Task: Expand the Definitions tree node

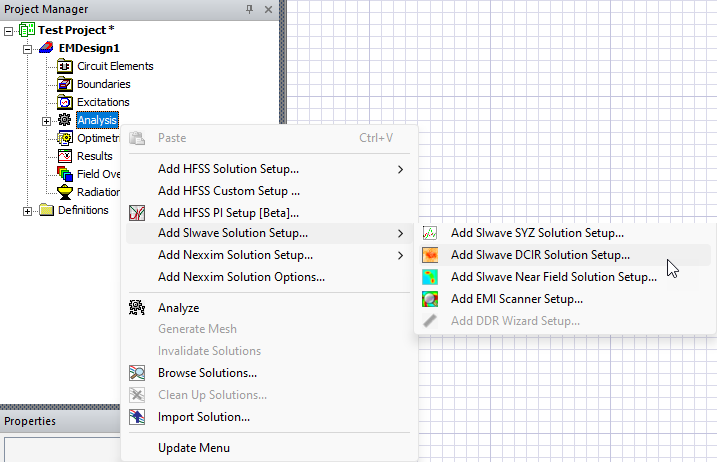Action: coord(27,211)
